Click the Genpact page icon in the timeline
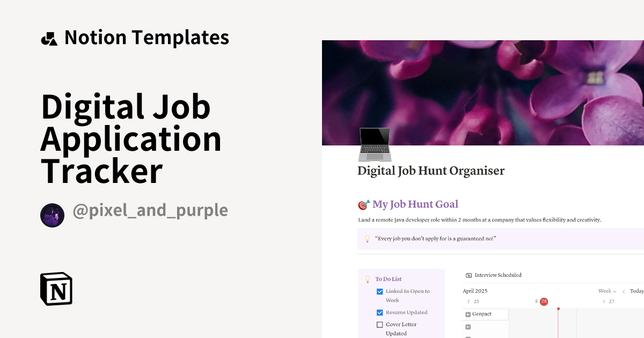Image resolution: width=644 pixels, height=338 pixels. pyautogui.click(x=468, y=314)
